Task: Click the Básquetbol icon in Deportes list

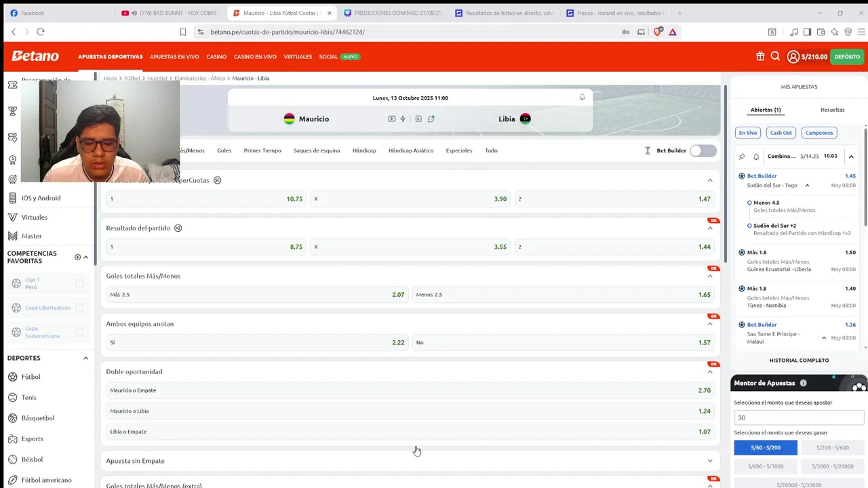Action: (x=12, y=418)
